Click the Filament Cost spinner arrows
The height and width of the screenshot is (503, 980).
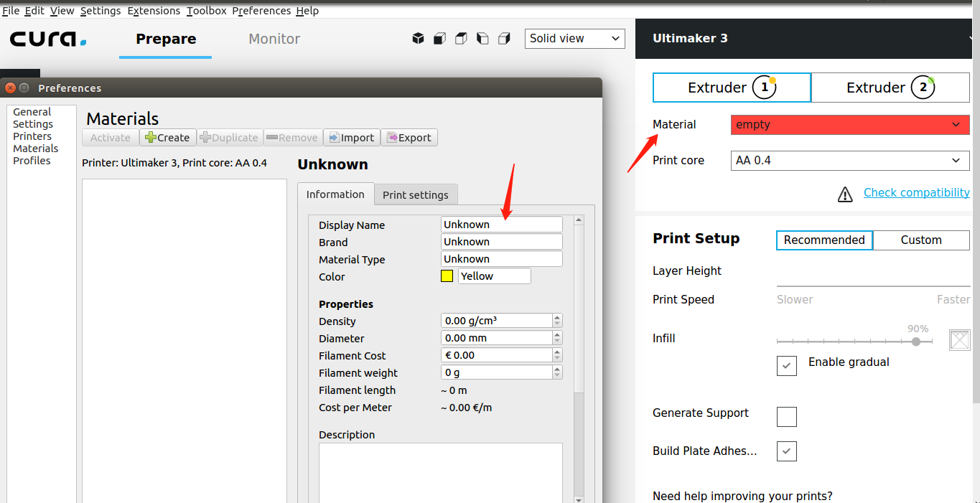pyautogui.click(x=557, y=355)
